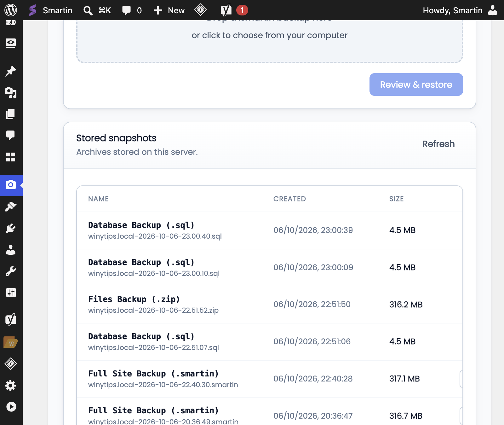Open Appearance brush in sidebar

[x=11, y=207]
